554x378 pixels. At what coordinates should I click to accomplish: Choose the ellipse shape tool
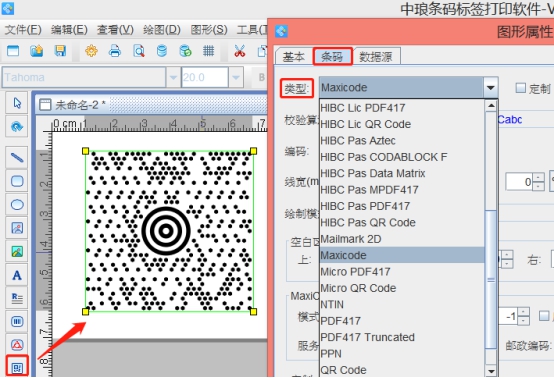17,205
